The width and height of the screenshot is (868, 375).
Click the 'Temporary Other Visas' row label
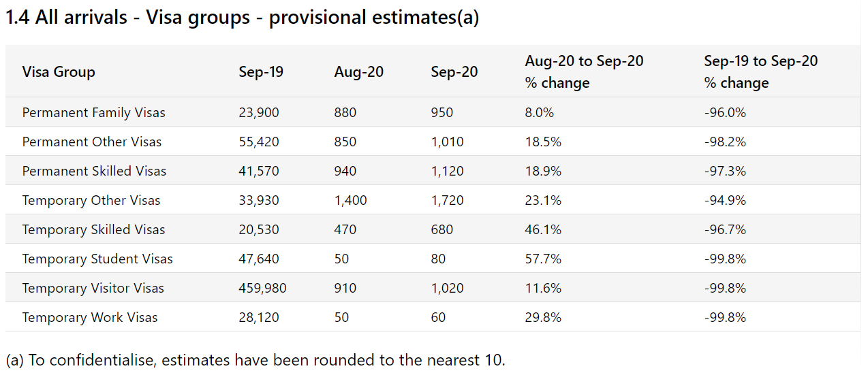point(91,200)
